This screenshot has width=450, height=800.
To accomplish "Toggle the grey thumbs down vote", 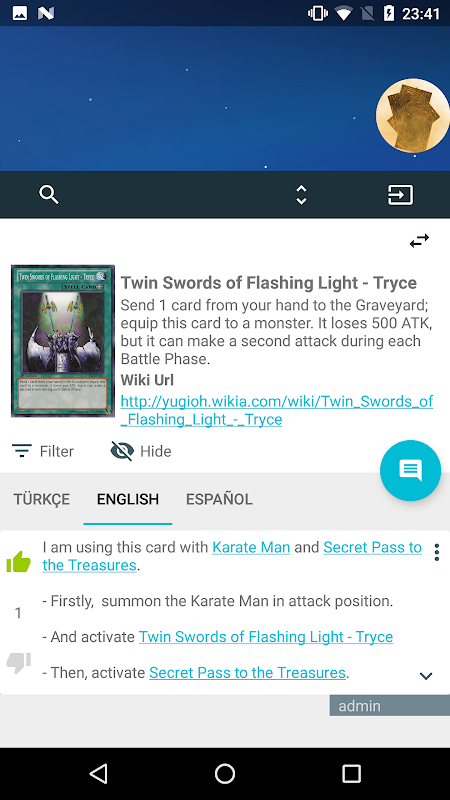I will point(18,663).
